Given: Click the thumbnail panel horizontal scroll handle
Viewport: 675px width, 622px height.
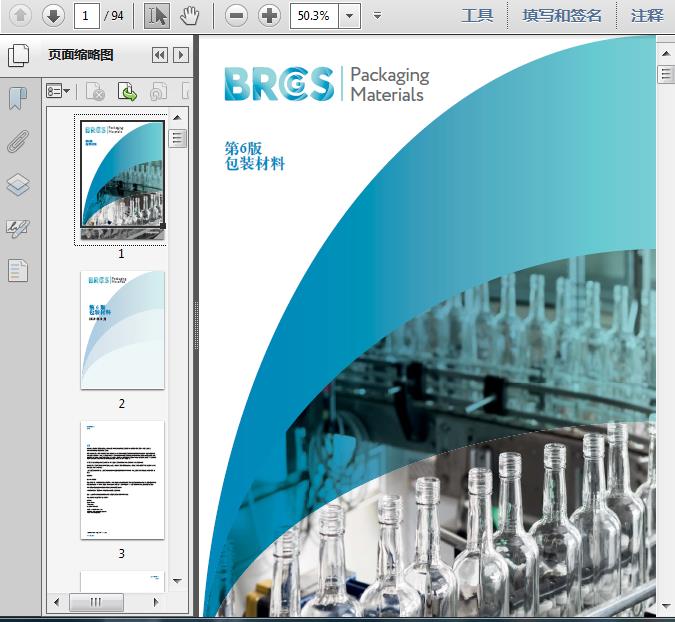Looking at the screenshot, I should click(96, 601).
